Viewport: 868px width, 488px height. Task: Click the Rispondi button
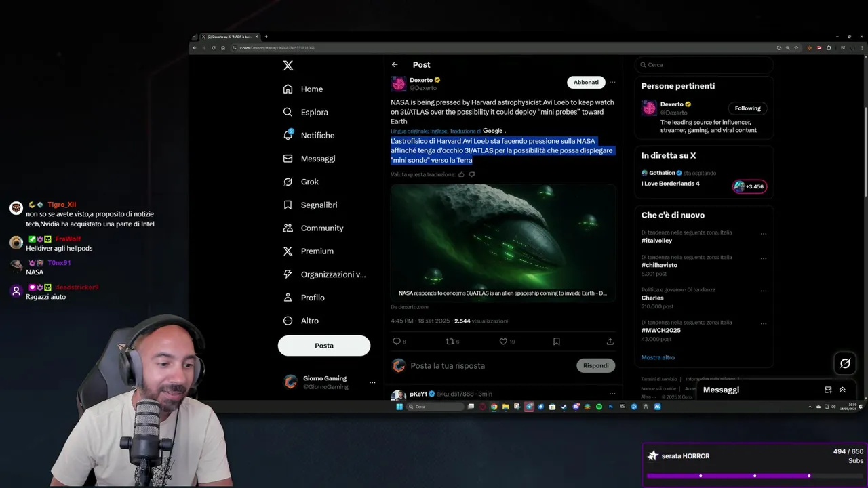tap(596, 366)
